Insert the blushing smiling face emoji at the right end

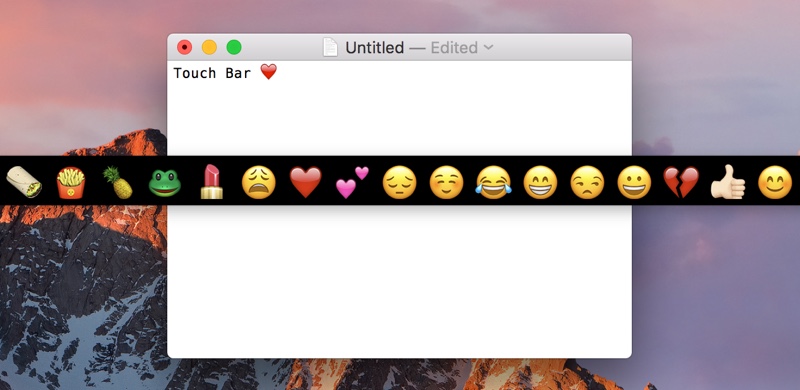(x=775, y=182)
